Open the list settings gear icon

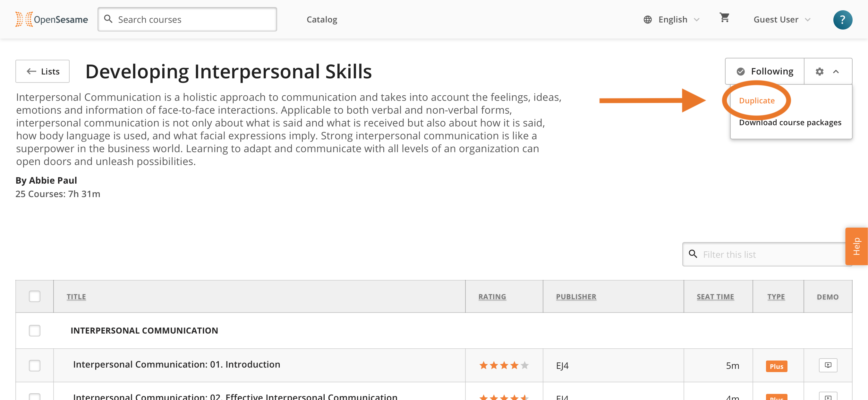tap(820, 71)
